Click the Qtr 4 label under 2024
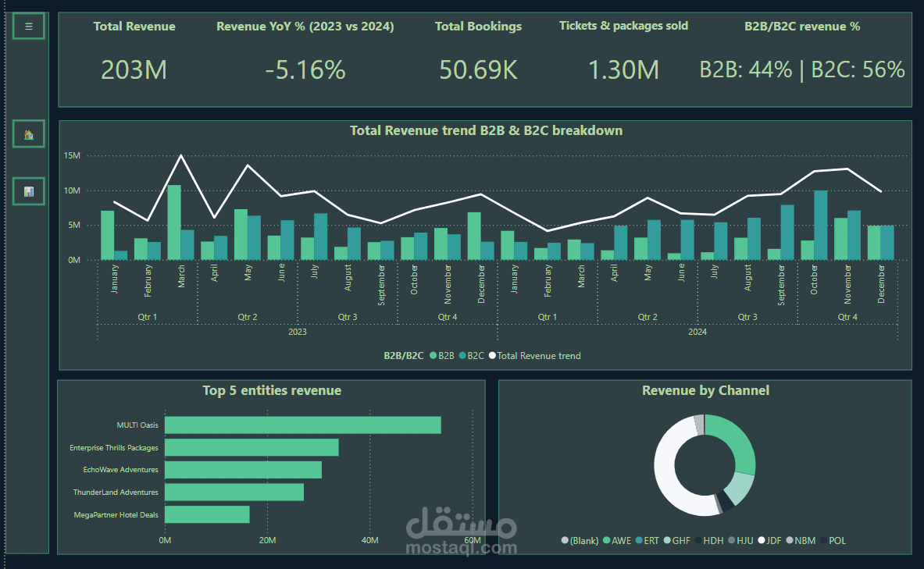 (x=847, y=317)
